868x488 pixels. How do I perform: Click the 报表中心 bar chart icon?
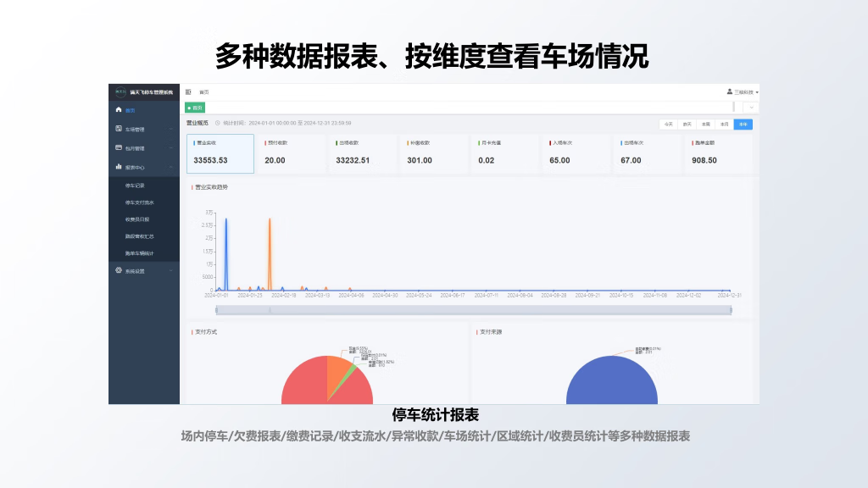point(119,168)
